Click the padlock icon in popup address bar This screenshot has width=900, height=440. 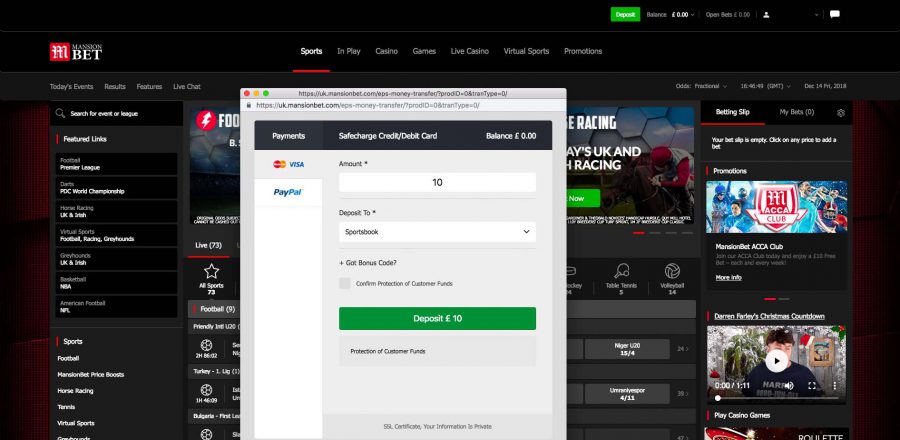249,106
